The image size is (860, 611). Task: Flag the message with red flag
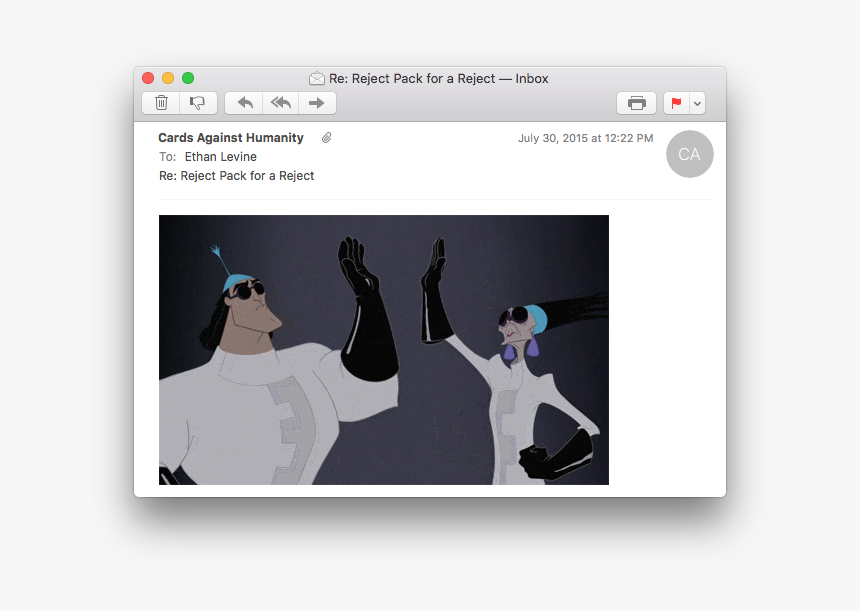[x=676, y=103]
